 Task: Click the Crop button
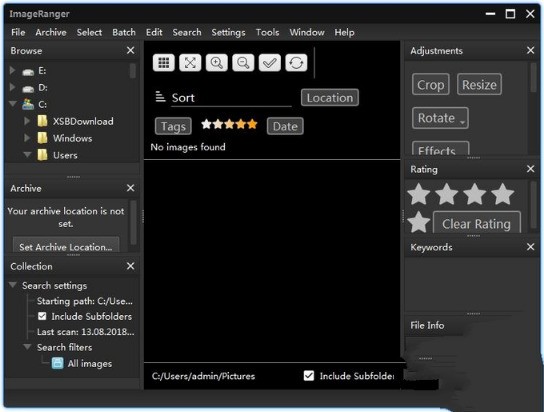click(x=431, y=84)
